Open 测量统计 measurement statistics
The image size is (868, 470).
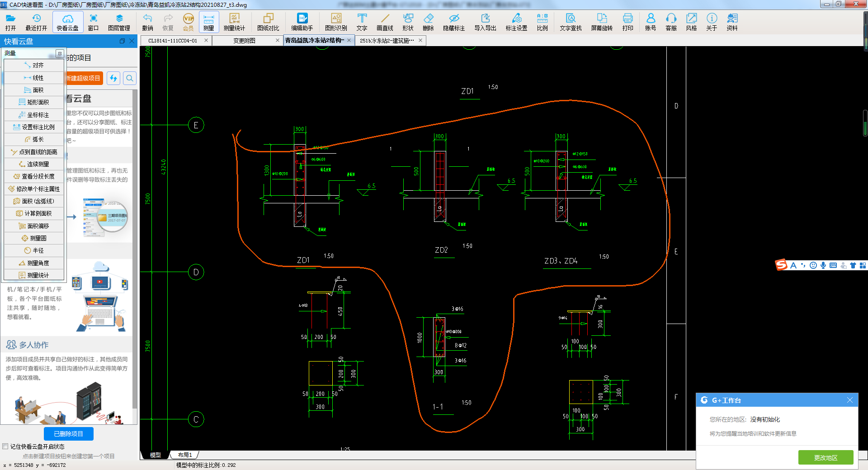(234, 22)
